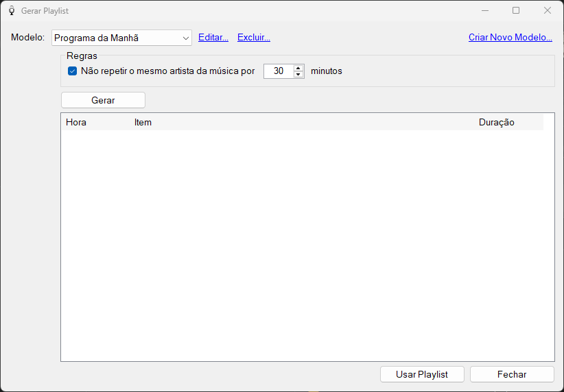Minimize the Gerar Playlist window
Screen dimensions: 564x392
[485, 10]
